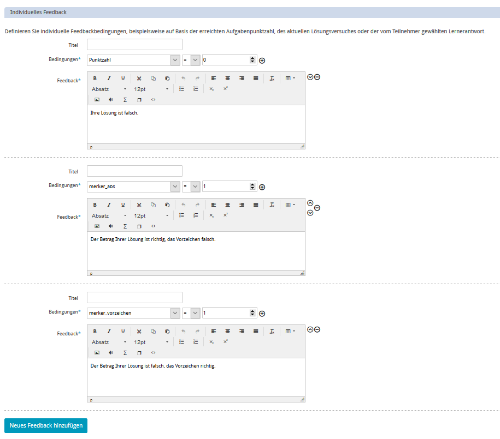Redo in the Punktzahl feedback editor
This screenshot has height=439, width=500.
point(197,78)
